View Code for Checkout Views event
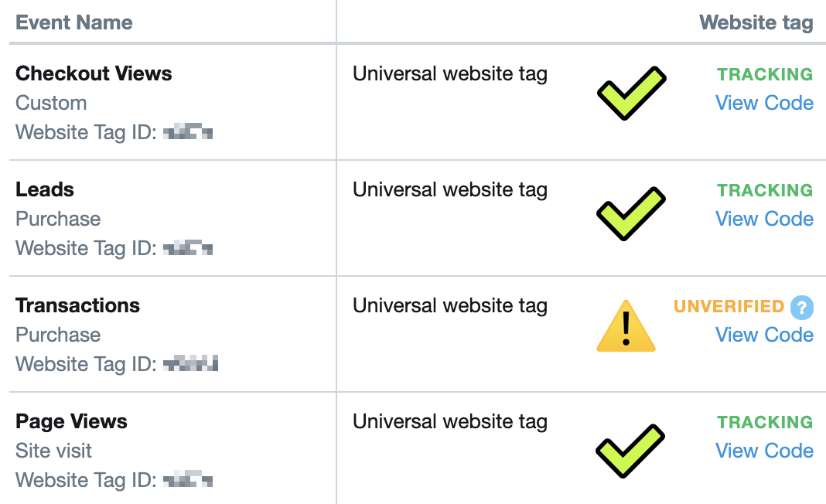Image resolution: width=826 pixels, height=504 pixels. (764, 103)
